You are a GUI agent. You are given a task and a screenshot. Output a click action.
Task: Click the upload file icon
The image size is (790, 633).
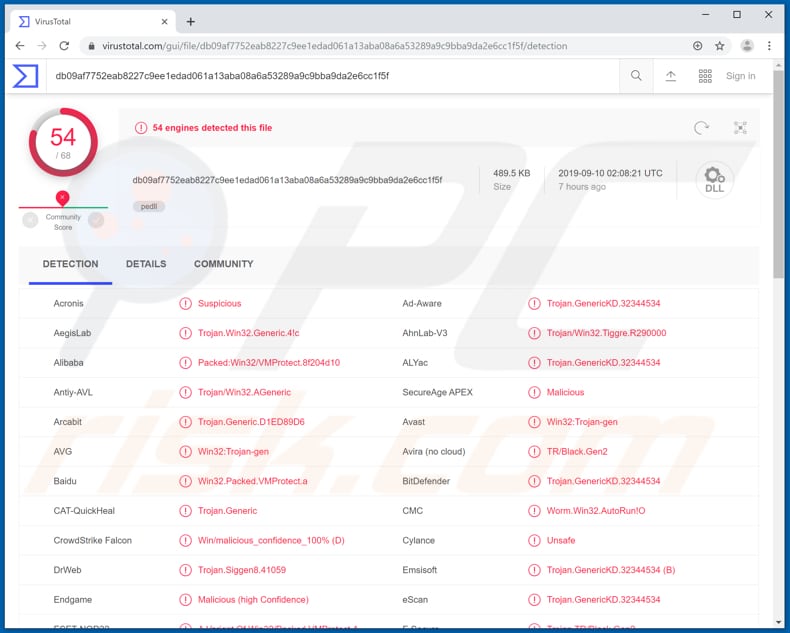click(x=671, y=76)
